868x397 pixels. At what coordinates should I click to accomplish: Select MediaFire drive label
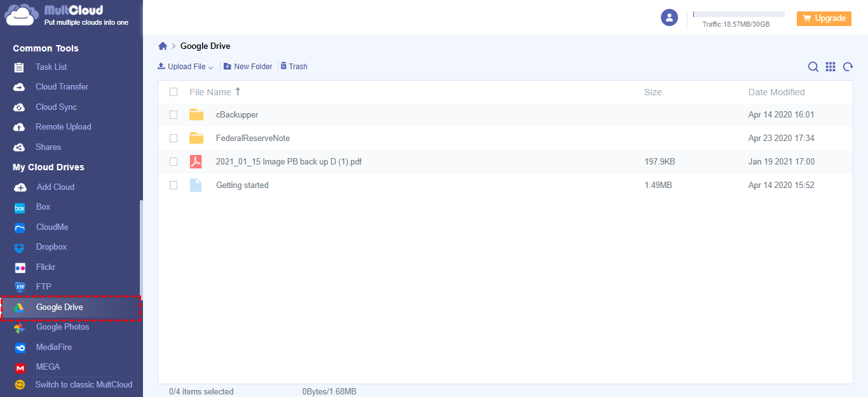(x=54, y=347)
